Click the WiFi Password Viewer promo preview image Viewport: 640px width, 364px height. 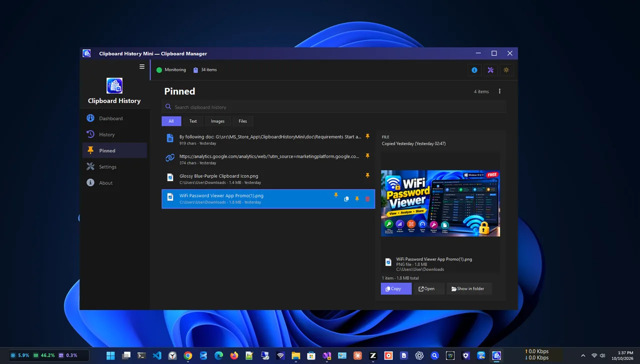(x=440, y=203)
